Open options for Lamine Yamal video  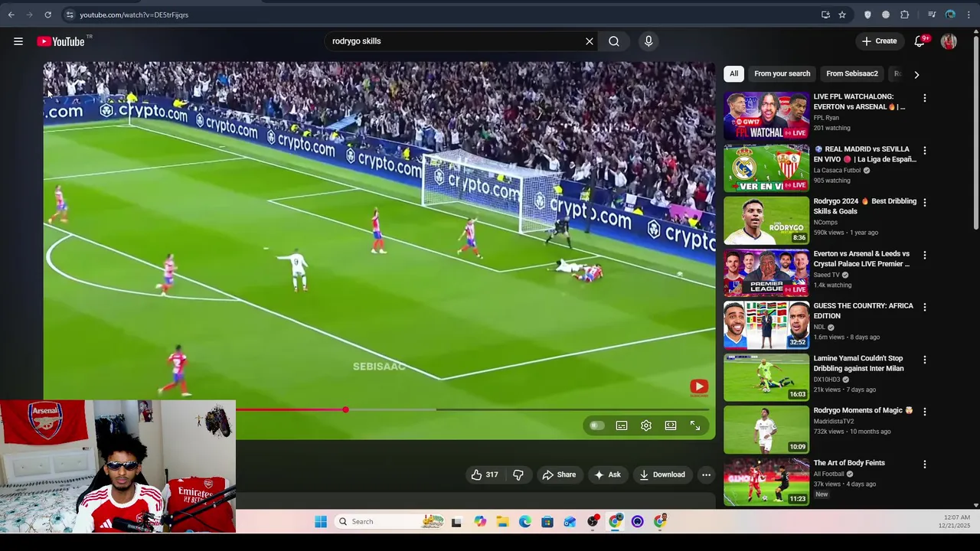(924, 359)
